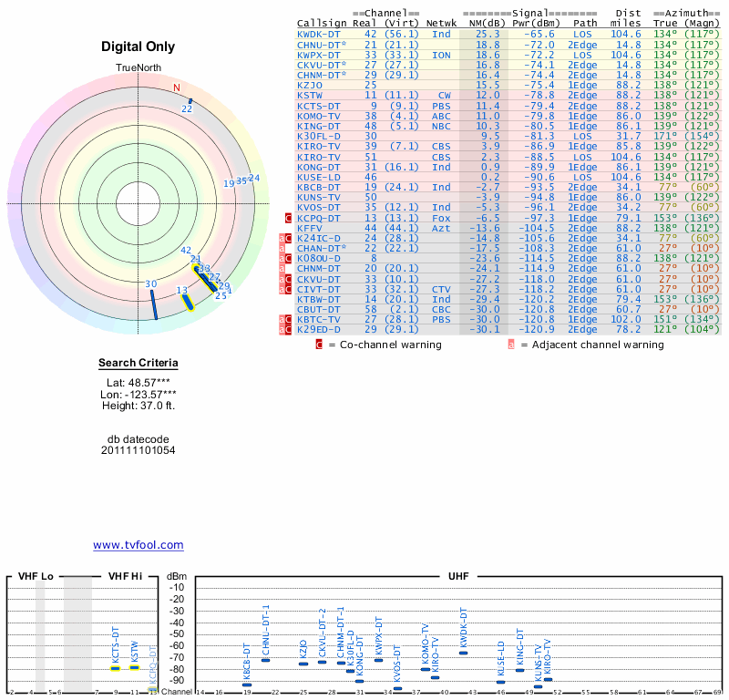Open the KWDK-DT callsign link
Viewport: 729px width, 700px height.
click(318, 34)
